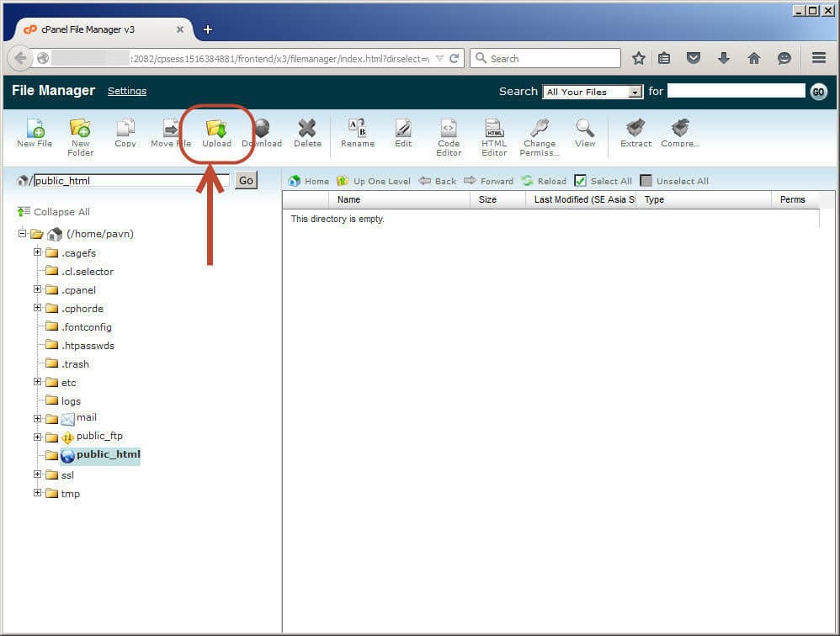Click the public_html path input field
This screenshot has width=840, height=636.
pos(130,180)
